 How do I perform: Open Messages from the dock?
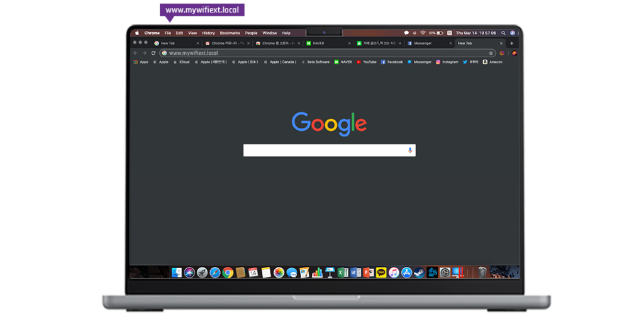(292, 272)
